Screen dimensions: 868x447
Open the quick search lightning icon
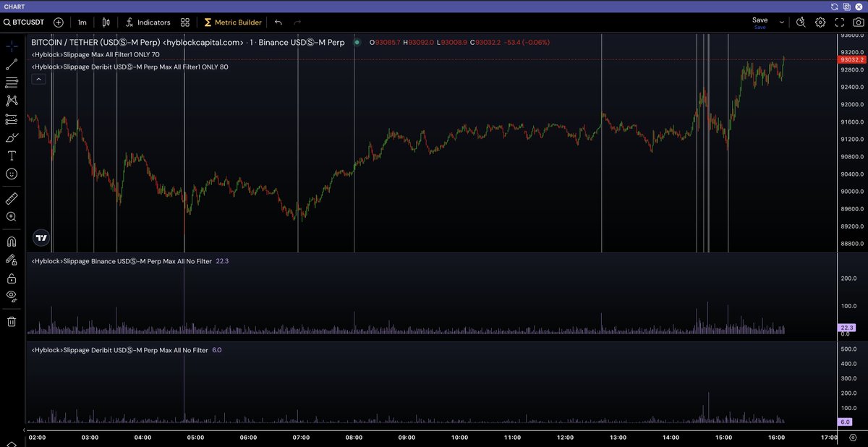click(x=801, y=22)
